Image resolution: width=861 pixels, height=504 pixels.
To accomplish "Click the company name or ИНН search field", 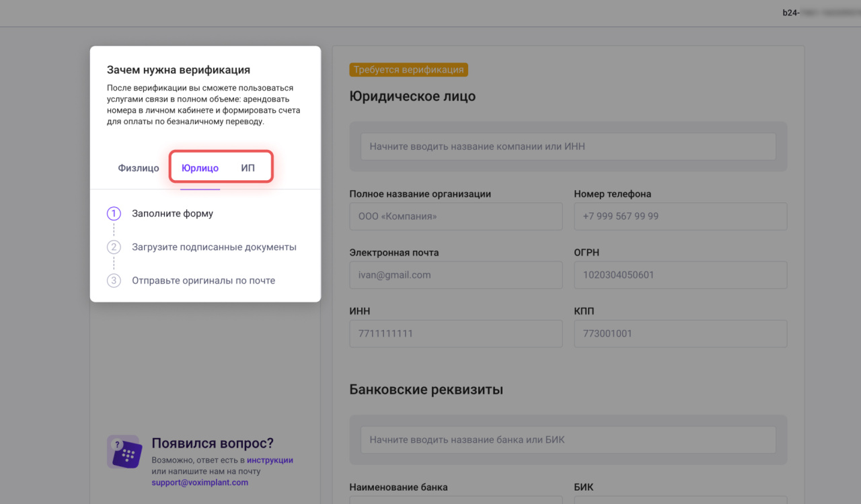I will tap(568, 146).
